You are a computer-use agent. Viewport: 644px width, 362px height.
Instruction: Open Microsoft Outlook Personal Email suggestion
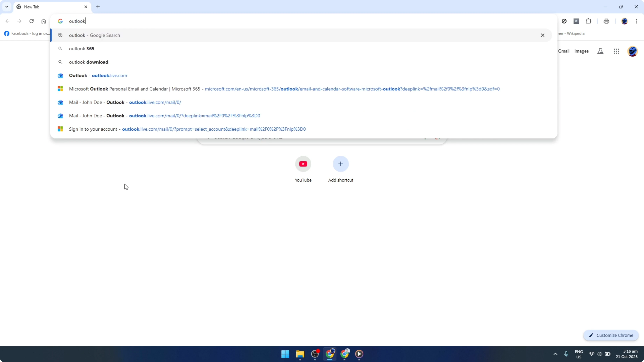click(x=301, y=89)
